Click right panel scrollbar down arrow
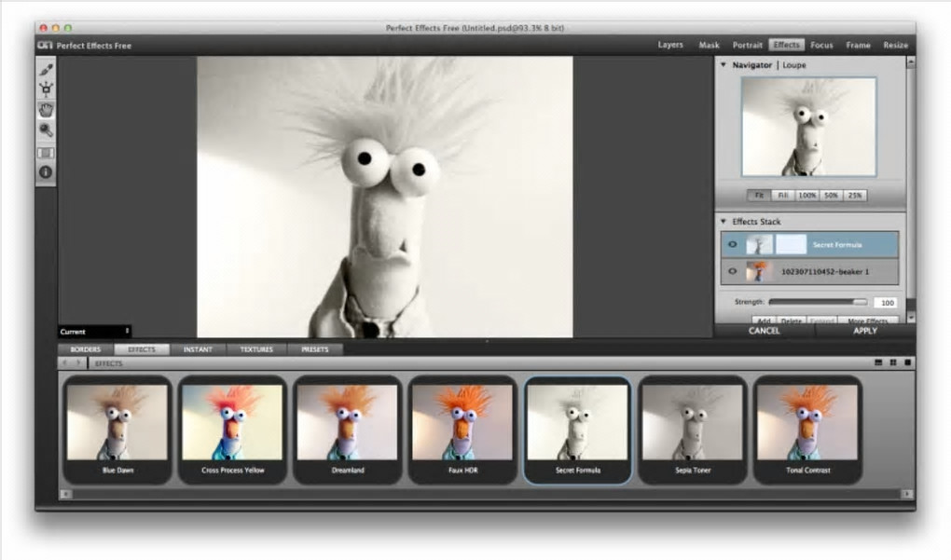Image resolution: width=951 pixels, height=560 pixels. pos(910,318)
